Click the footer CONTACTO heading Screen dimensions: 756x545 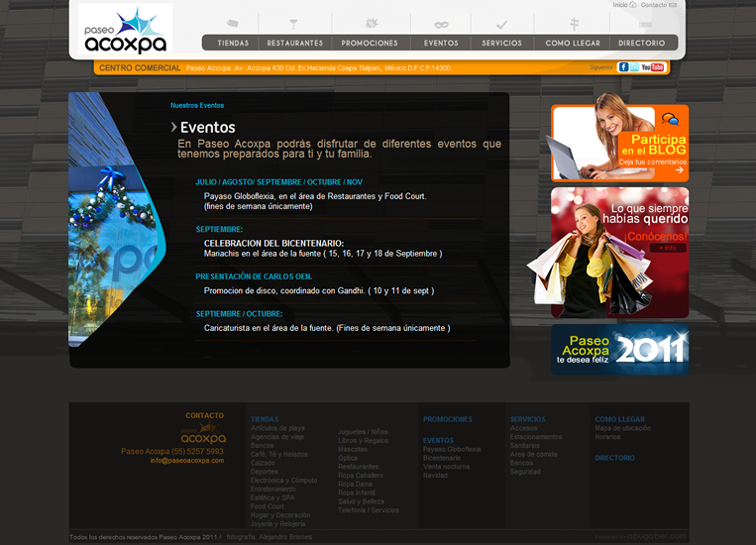click(204, 415)
